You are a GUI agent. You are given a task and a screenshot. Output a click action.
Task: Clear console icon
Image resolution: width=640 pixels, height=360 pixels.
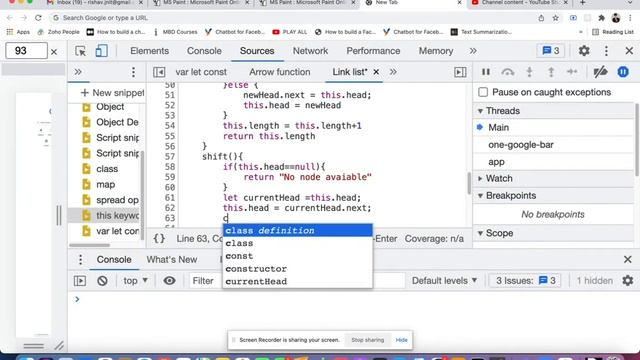point(102,281)
